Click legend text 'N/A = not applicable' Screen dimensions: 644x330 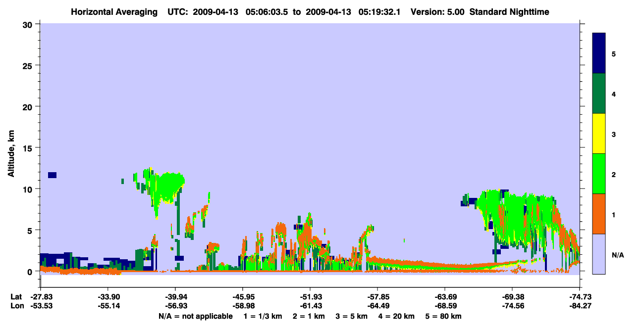pyautogui.click(x=195, y=316)
